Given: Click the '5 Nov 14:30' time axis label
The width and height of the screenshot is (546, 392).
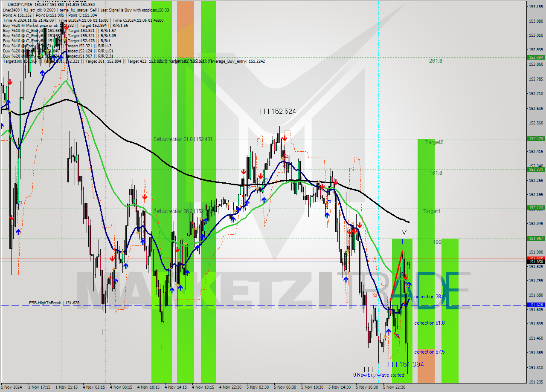Looking at the screenshot, I should (x=340, y=387).
